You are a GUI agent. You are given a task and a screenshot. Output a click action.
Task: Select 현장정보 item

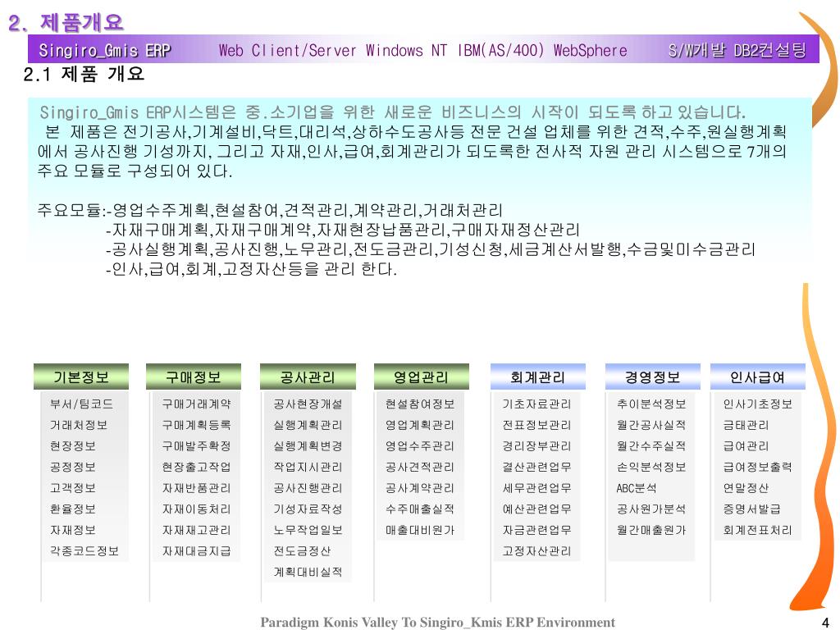pos(73,445)
